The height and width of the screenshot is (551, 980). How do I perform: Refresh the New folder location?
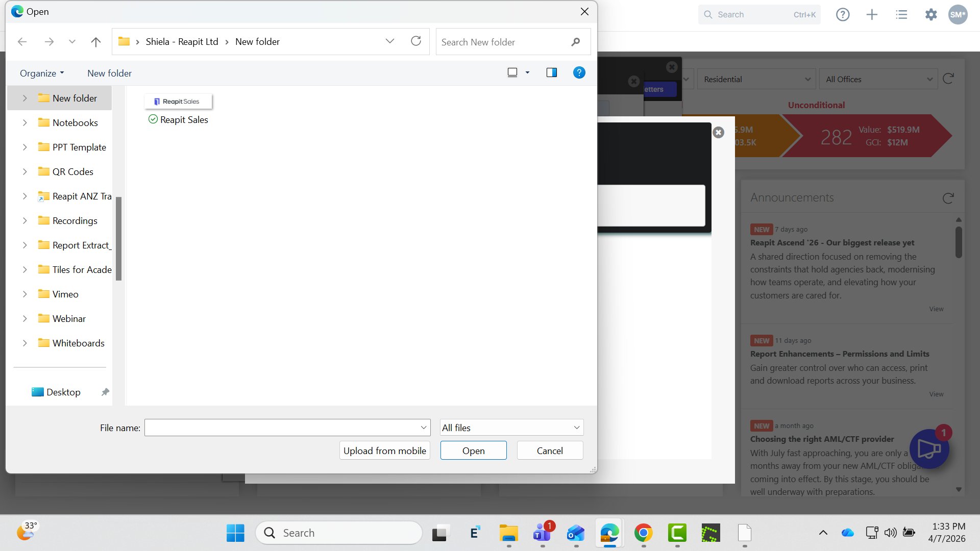[x=416, y=41]
